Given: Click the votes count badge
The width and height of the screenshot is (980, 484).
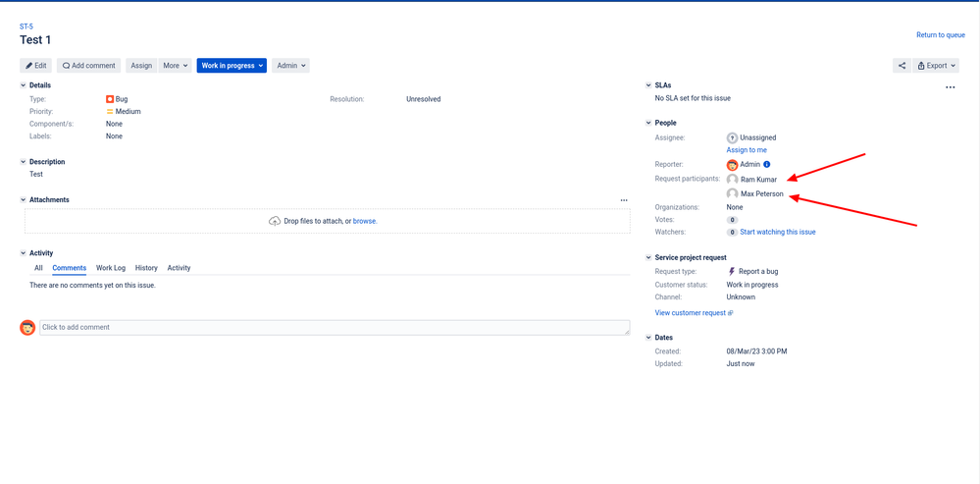Looking at the screenshot, I should point(732,220).
